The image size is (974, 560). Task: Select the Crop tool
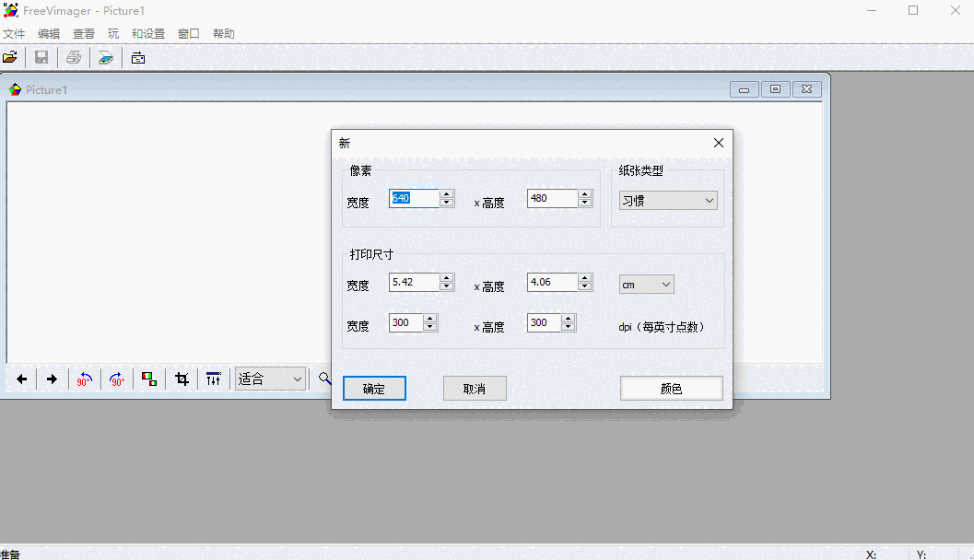click(x=182, y=379)
